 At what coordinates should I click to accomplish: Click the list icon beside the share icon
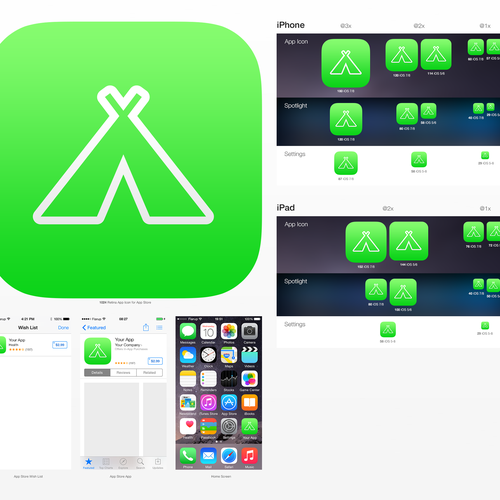point(159,328)
